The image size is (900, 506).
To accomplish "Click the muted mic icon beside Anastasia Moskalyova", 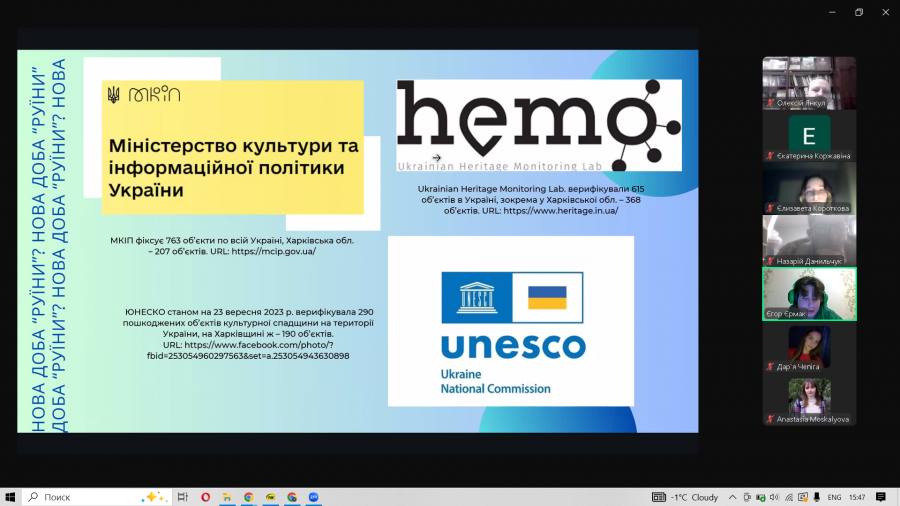I will [770, 419].
